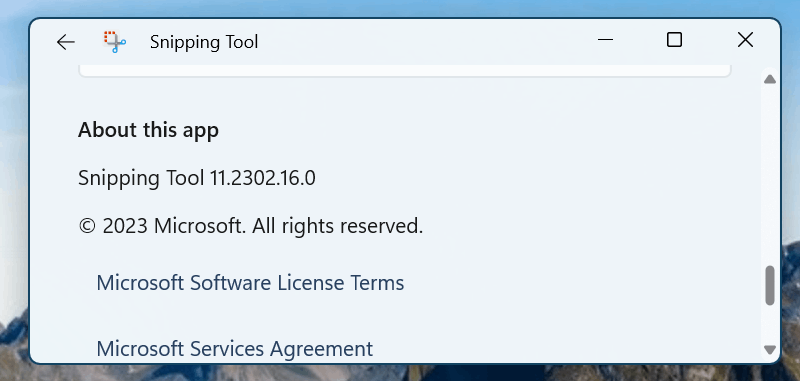Go back using the arrow button

pyautogui.click(x=66, y=42)
